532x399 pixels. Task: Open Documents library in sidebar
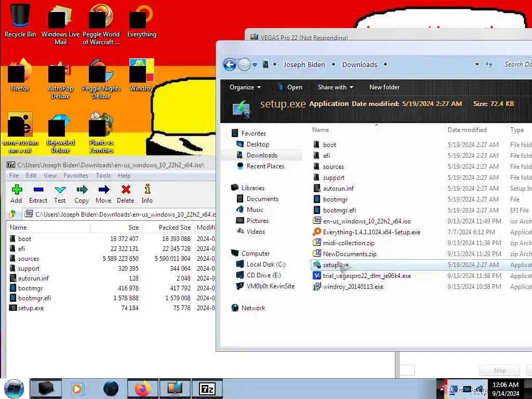tap(262, 199)
